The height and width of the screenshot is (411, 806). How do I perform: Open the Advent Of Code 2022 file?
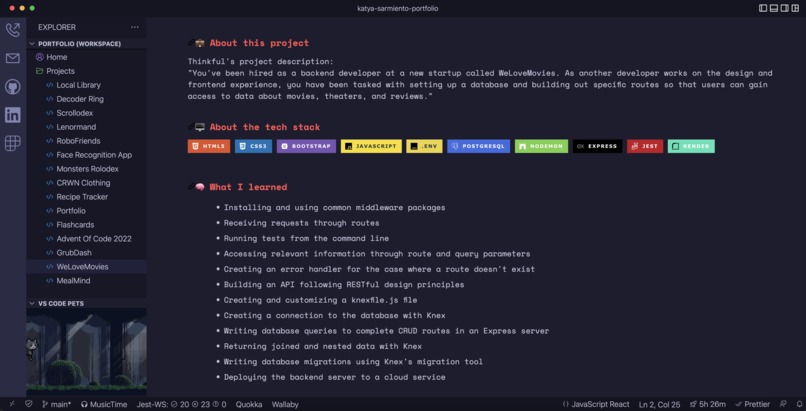tap(86, 238)
